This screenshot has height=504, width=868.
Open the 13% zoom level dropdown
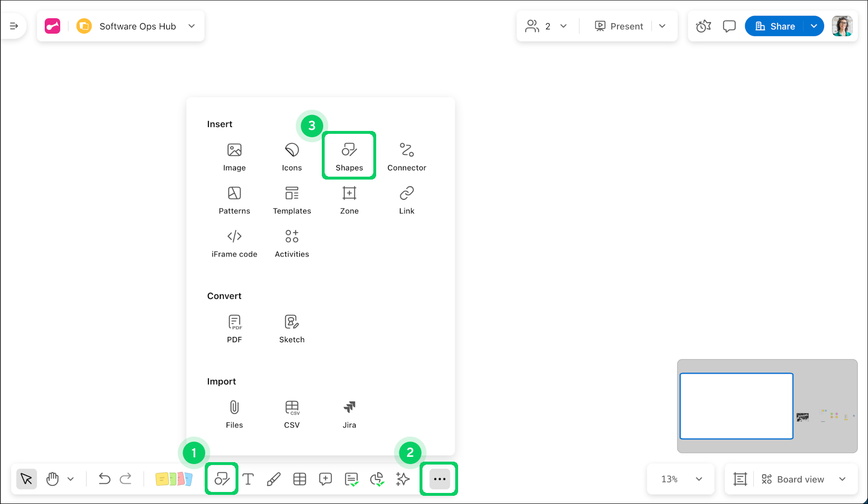699,479
